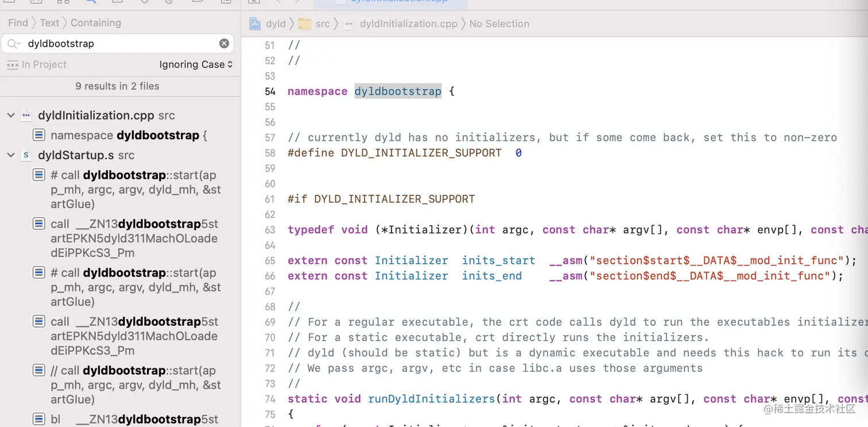Click the C++ file icon in the jump bar

[x=348, y=24]
